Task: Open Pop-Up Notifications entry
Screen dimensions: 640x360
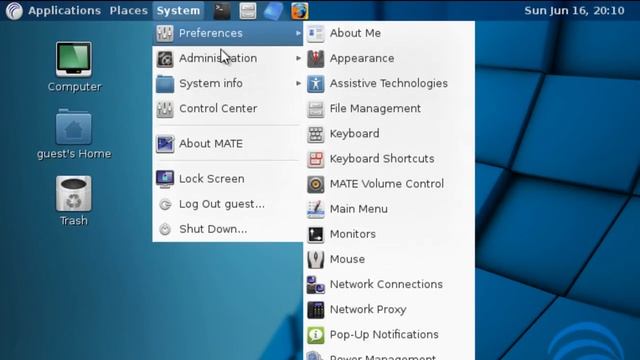Action: pos(389,335)
